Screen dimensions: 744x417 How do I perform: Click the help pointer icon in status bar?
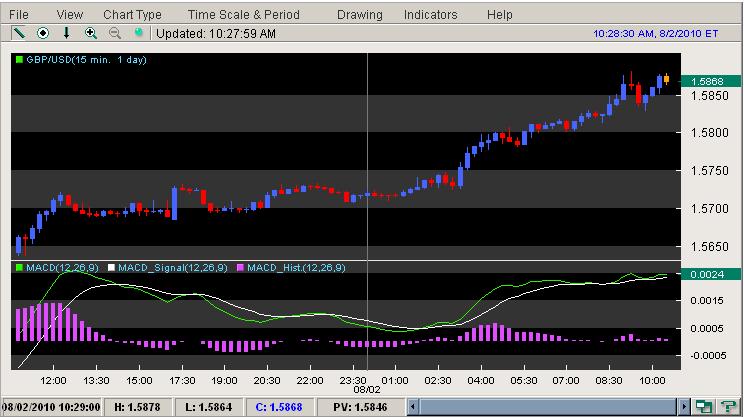(728, 407)
